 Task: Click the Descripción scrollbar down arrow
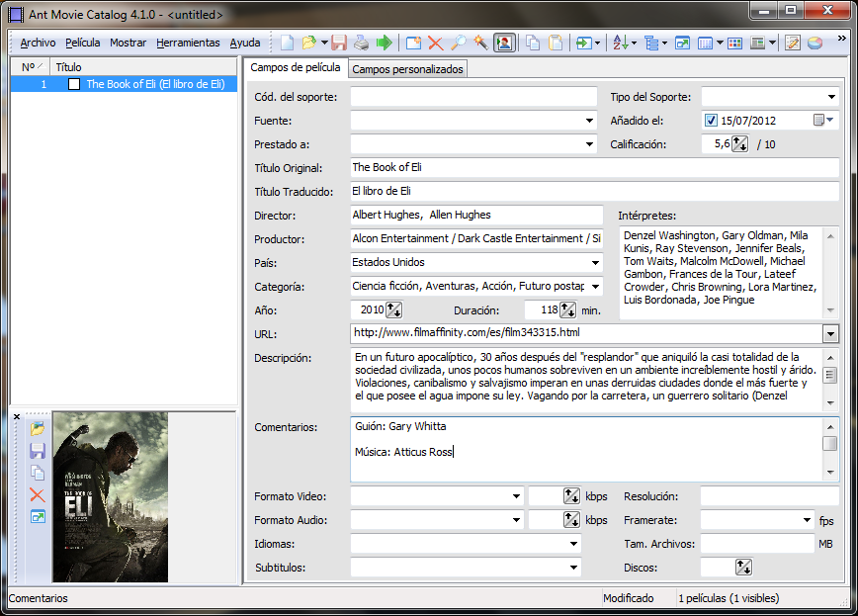(830, 403)
